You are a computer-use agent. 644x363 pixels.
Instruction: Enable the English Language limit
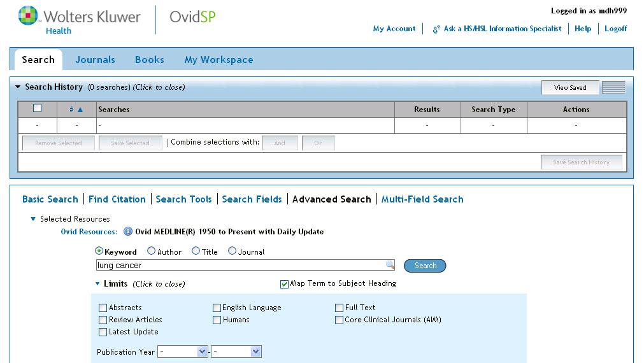pyautogui.click(x=217, y=308)
